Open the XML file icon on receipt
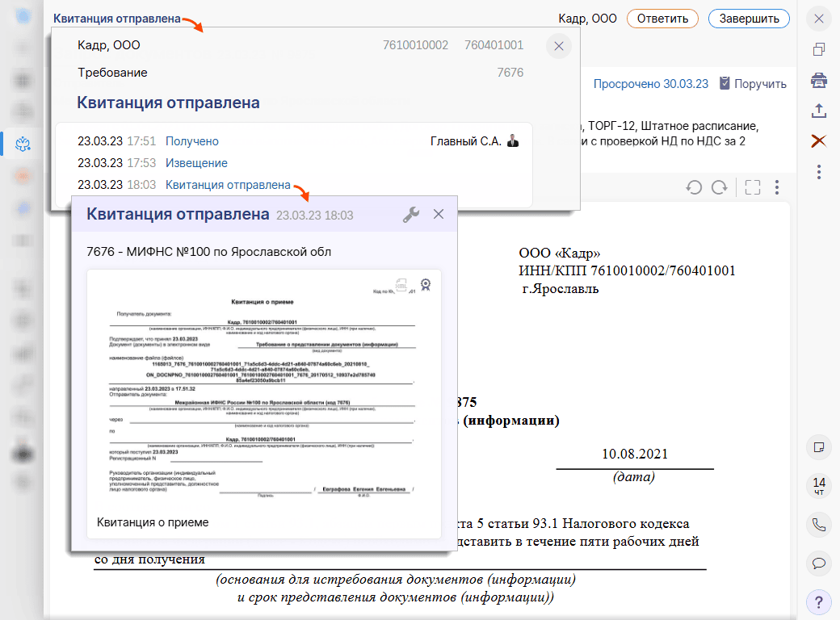 (x=402, y=285)
